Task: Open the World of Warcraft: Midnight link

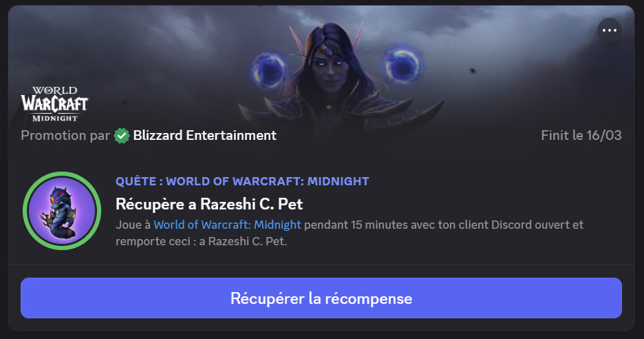Action: pyautogui.click(x=227, y=225)
